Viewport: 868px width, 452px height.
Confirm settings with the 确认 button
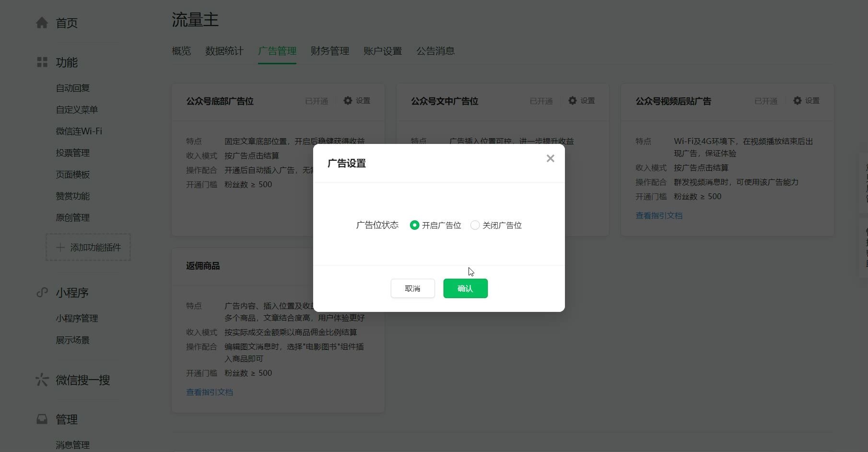click(x=465, y=288)
